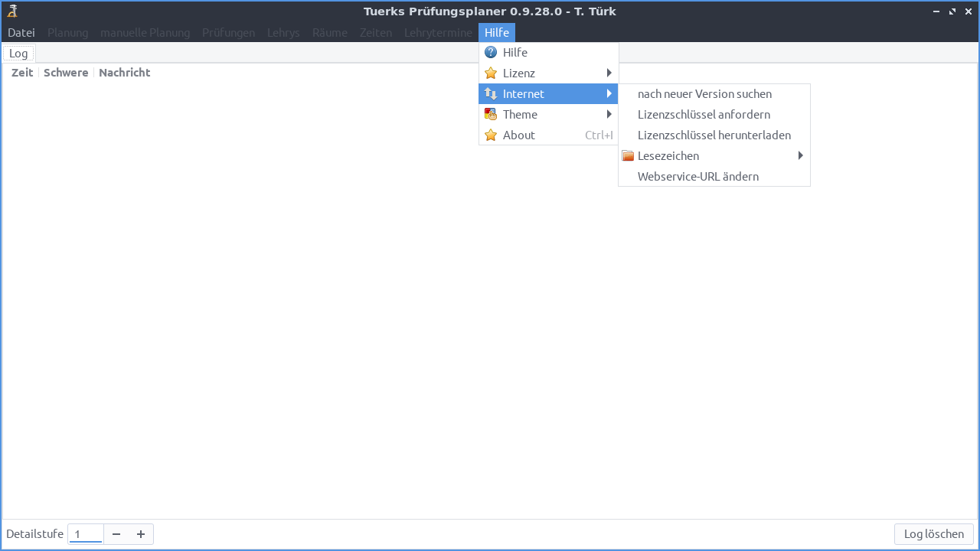980x551 pixels.
Task: Click inside the Detailstufe value field
Action: tap(85, 533)
